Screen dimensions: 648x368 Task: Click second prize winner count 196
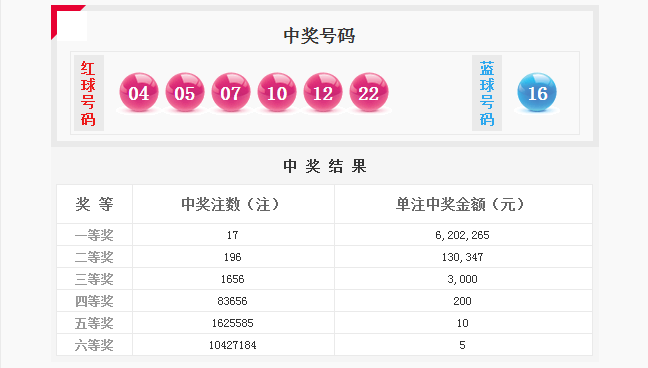pyautogui.click(x=233, y=257)
